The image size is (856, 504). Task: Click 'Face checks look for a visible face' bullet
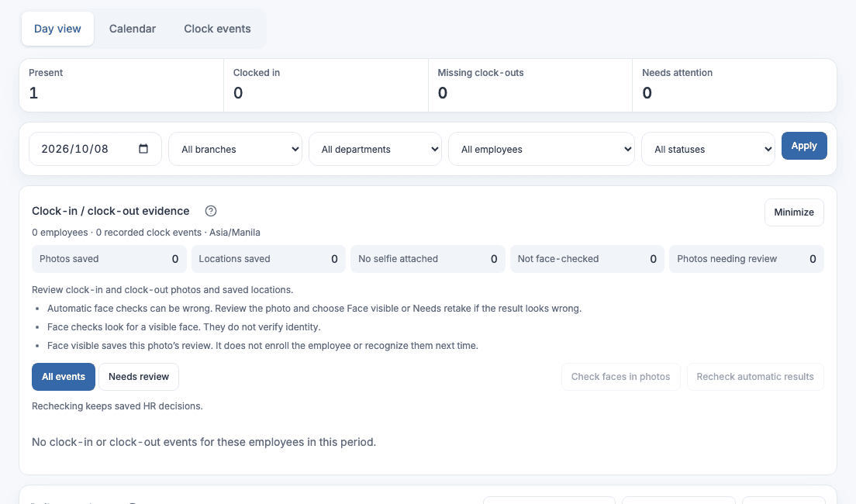(x=184, y=326)
